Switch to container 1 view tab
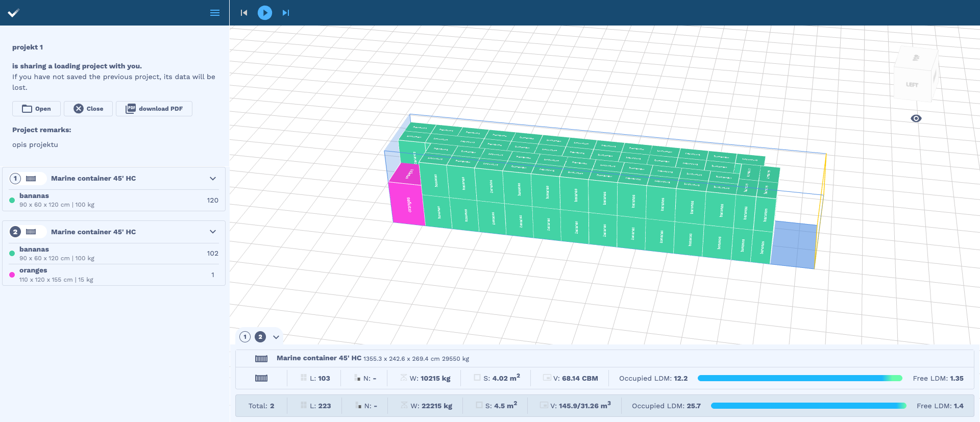Image resolution: width=980 pixels, height=422 pixels. click(x=245, y=337)
